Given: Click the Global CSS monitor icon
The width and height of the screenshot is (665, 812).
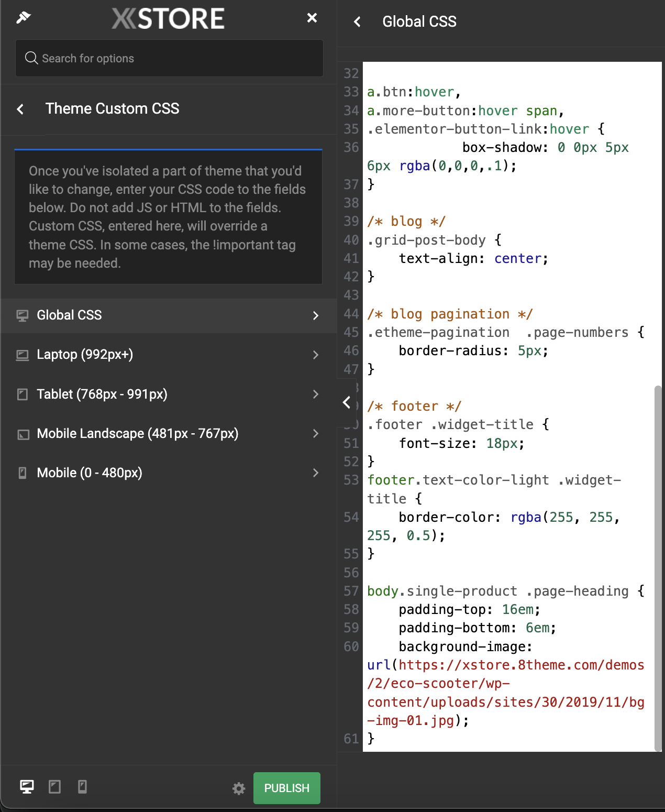Looking at the screenshot, I should click(x=23, y=315).
